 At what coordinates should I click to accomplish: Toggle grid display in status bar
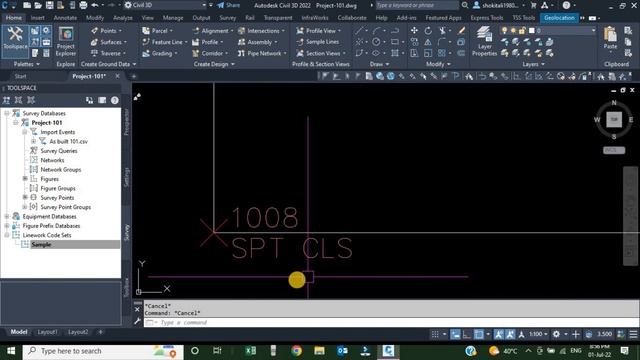(x=435, y=334)
